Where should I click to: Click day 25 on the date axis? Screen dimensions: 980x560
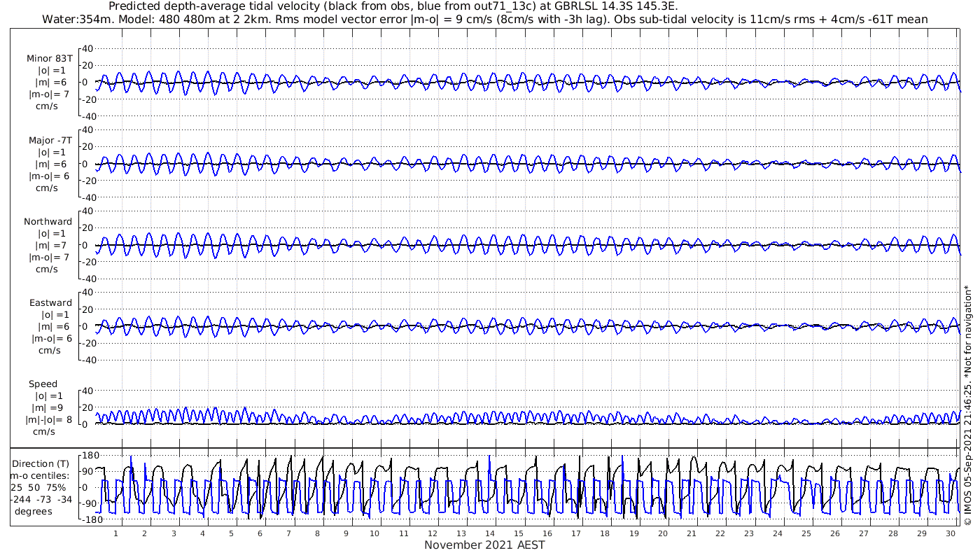(806, 533)
